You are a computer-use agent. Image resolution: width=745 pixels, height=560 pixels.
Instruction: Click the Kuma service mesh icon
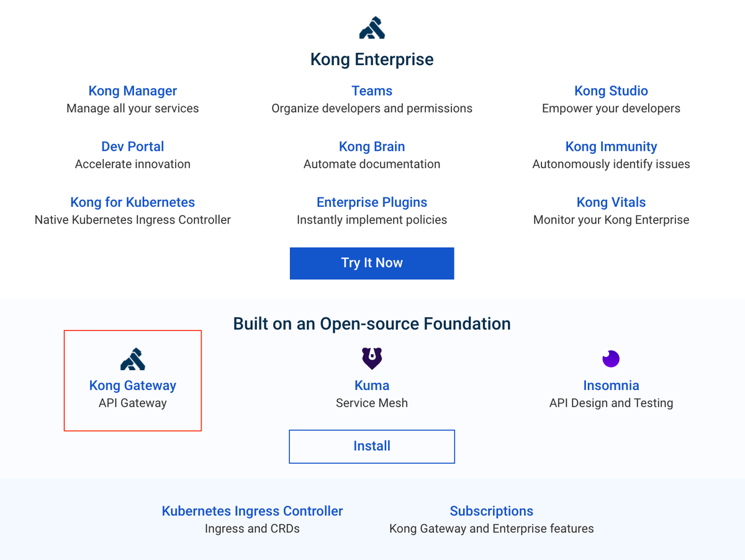371,358
